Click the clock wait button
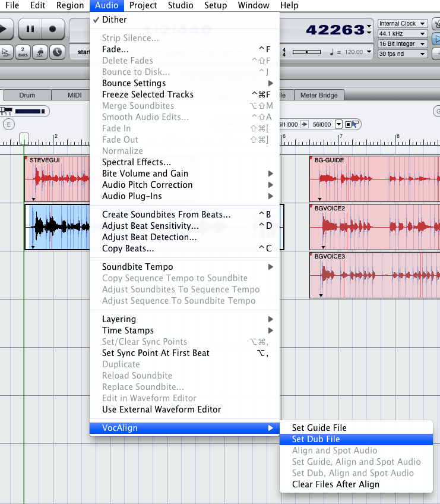Image resolution: width=440 pixels, height=504 pixels. pos(57,52)
